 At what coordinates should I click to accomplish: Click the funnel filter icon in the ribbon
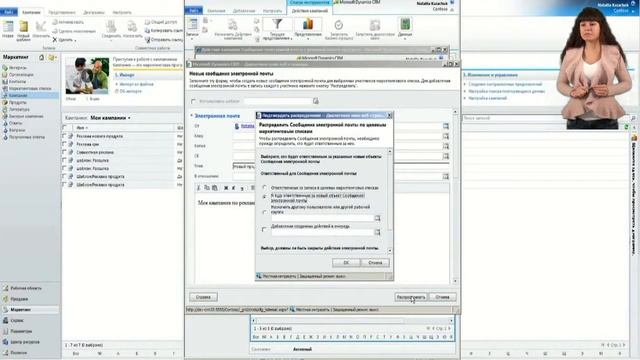point(277,24)
